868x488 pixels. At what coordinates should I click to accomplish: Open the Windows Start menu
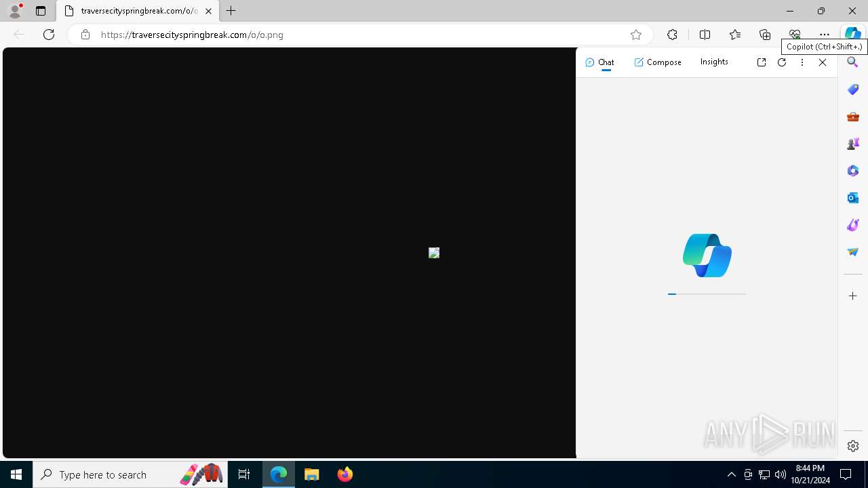[16, 474]
